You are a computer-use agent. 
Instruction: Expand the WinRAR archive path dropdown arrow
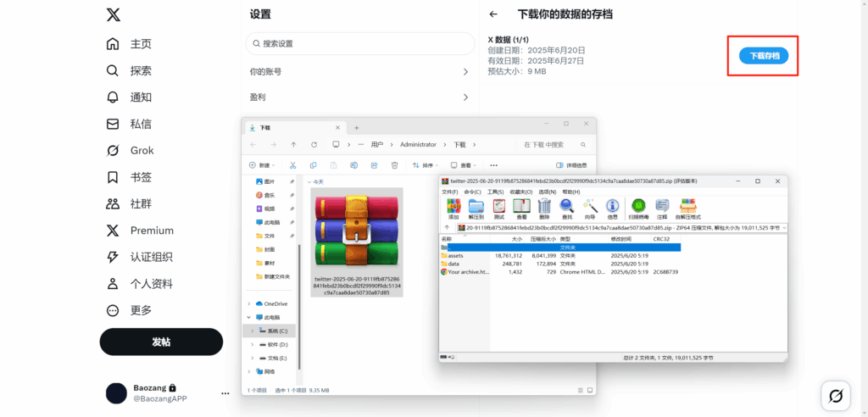tap(784, 228)
